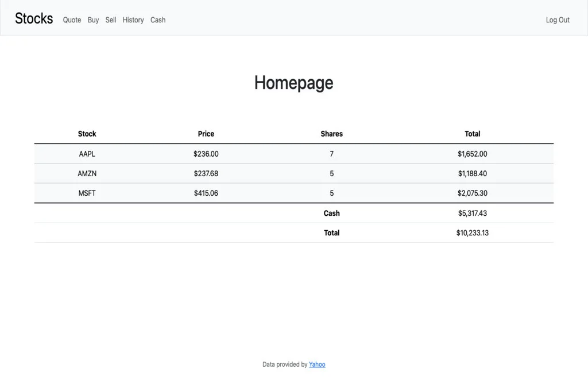Click the grand Total of $10,233.13

point(472,232)
